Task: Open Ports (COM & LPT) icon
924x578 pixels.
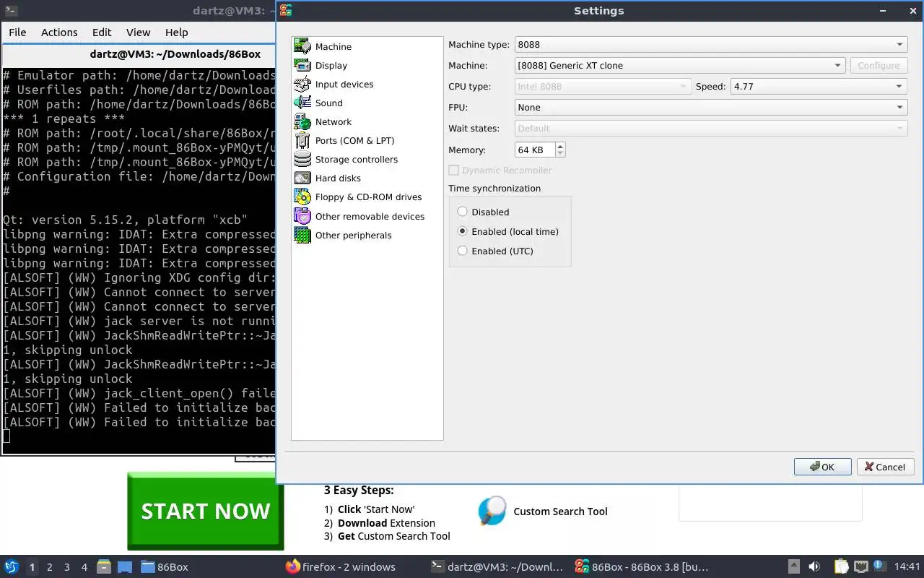Action: click(302, 140)
